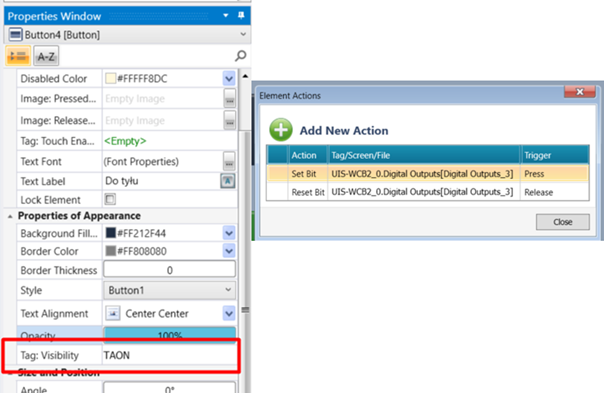The width and height of the screenshot is (604, 393).
Task: Close the Element Actions dialog with Close button
Action: click(x=562, y=222)
